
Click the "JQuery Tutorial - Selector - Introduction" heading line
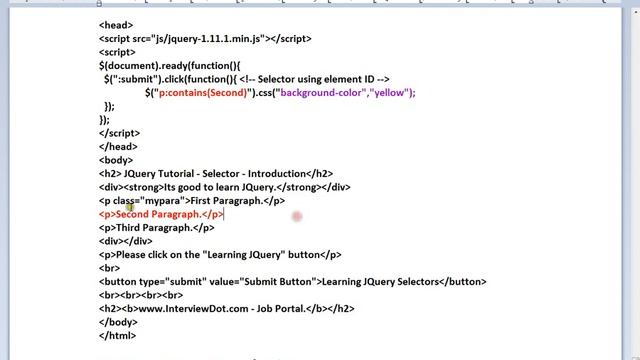coord(216,174)
